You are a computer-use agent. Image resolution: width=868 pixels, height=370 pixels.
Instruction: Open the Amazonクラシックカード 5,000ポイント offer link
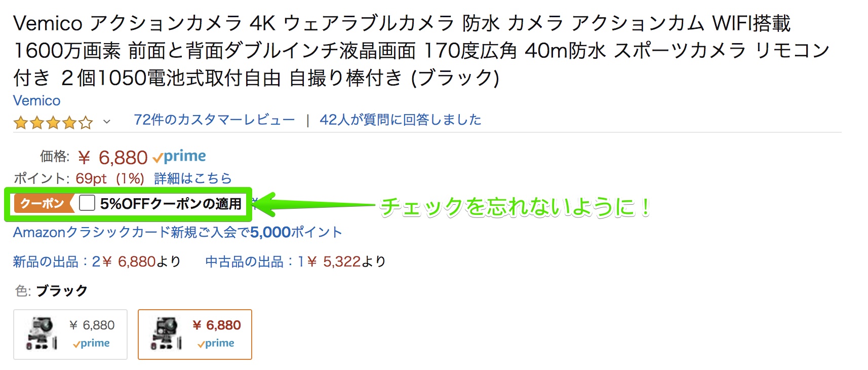(x=177, y=232)
